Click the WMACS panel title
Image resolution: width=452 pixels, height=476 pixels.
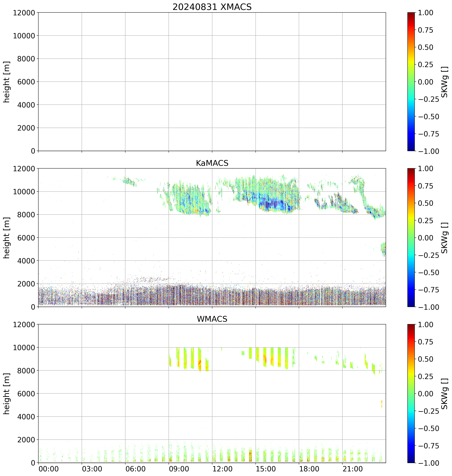212,319
